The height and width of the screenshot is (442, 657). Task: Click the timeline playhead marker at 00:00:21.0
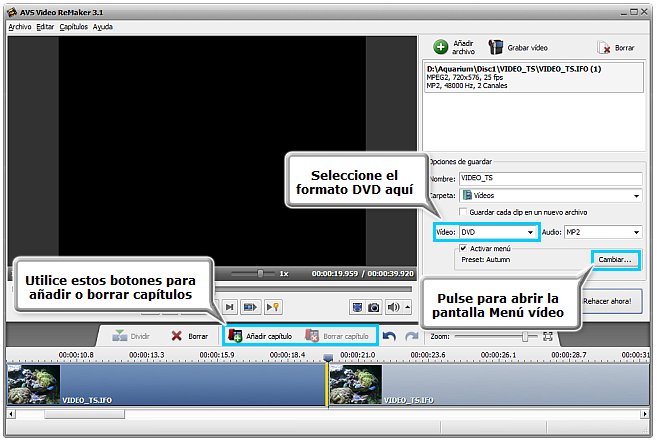(x=328, y=357)
